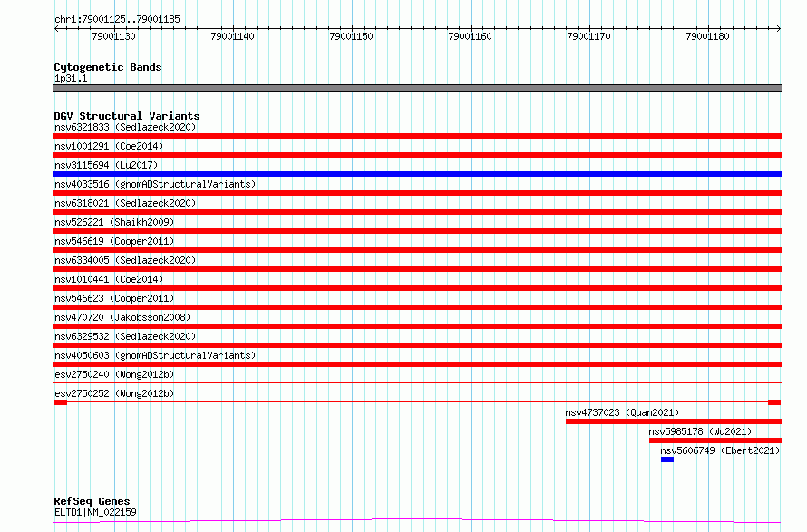Open variant nsv6318021 (Sedlazeck2020) label

click(125, 203)
